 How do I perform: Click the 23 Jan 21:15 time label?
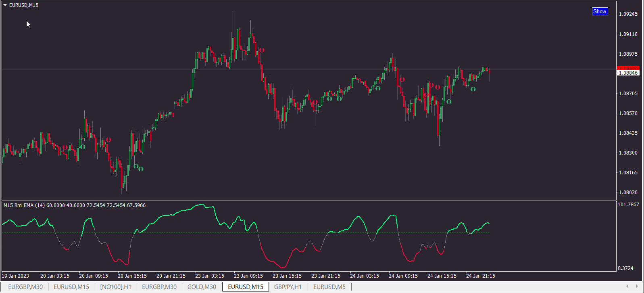[326, 276]
